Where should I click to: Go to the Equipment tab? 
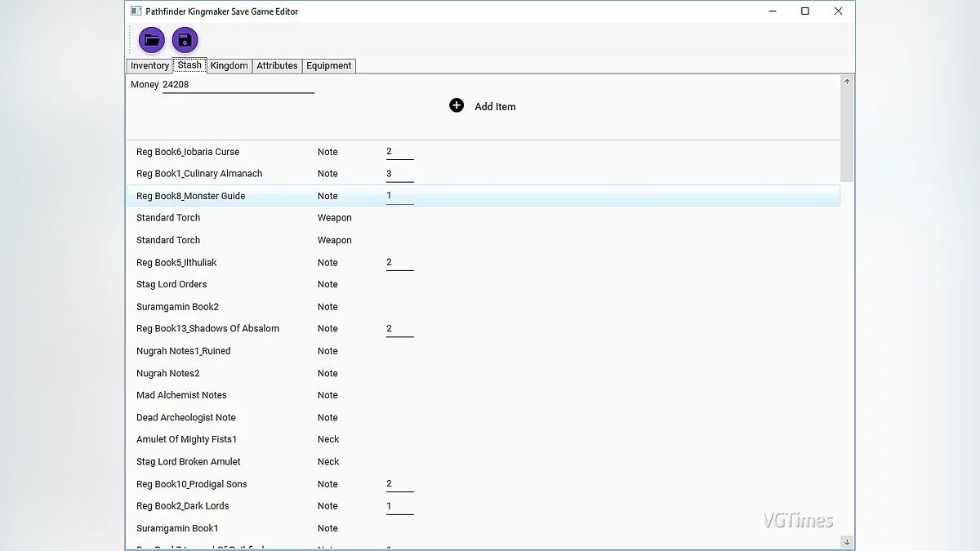329,66
